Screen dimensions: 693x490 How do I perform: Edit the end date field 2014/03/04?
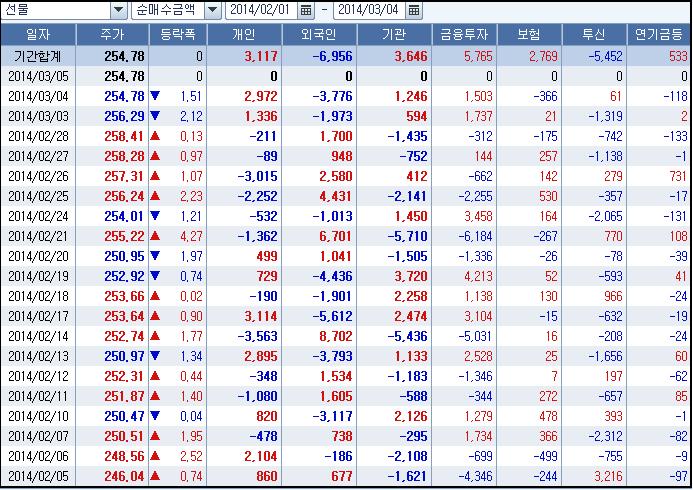coord(370,10)
